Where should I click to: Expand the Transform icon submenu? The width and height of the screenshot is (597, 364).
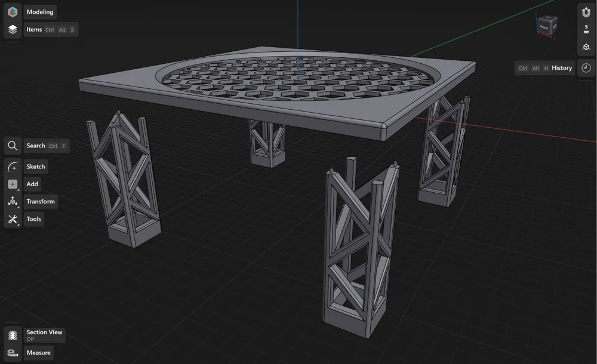[x=13, y=202]
